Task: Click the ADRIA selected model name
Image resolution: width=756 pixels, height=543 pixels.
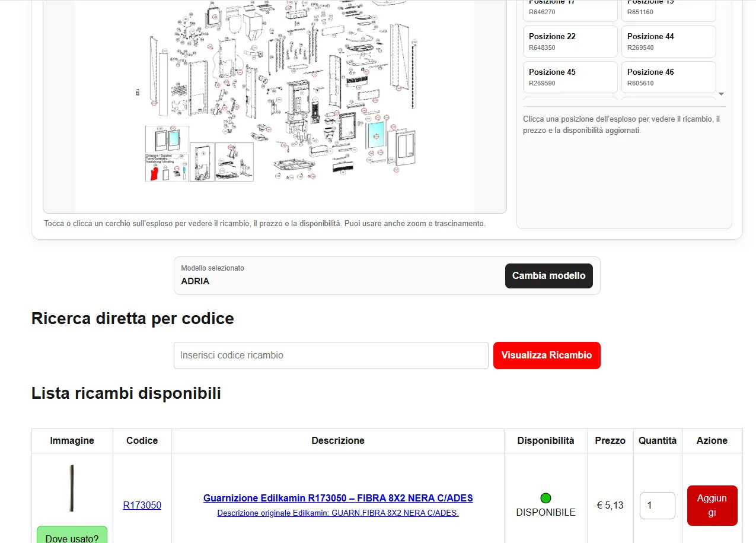Action: click(x=195, y=281)
